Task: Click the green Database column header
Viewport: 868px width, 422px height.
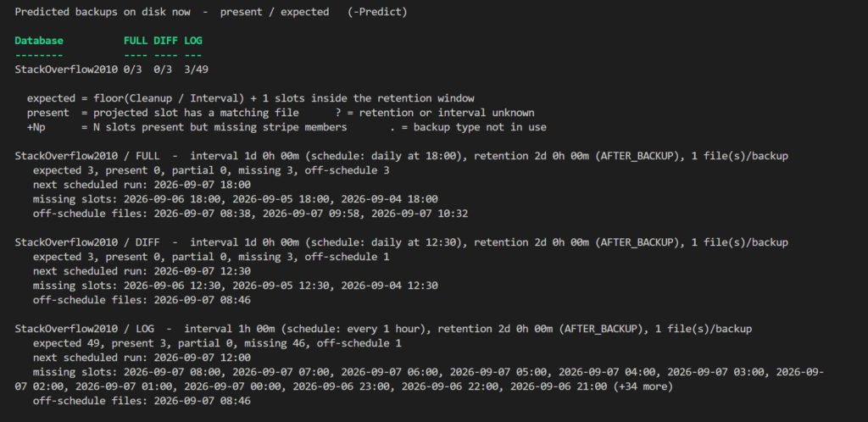Action: click(39, 41)
